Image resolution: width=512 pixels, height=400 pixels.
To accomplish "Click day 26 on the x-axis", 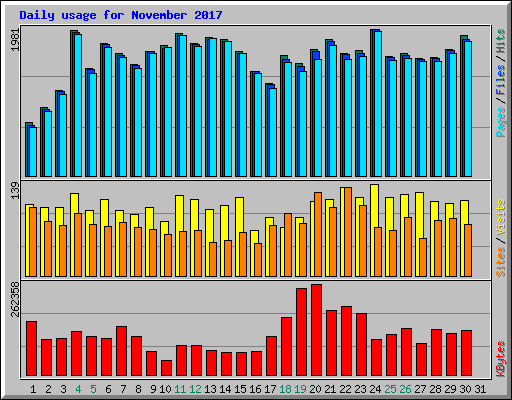I will [x=405, y=389].
